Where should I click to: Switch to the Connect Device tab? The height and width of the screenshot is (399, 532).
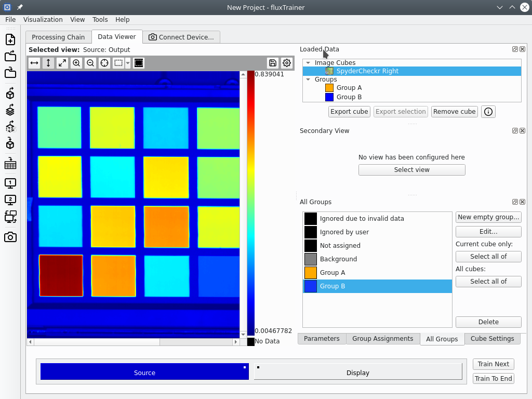pyautogui.click(x=181, y=37)
